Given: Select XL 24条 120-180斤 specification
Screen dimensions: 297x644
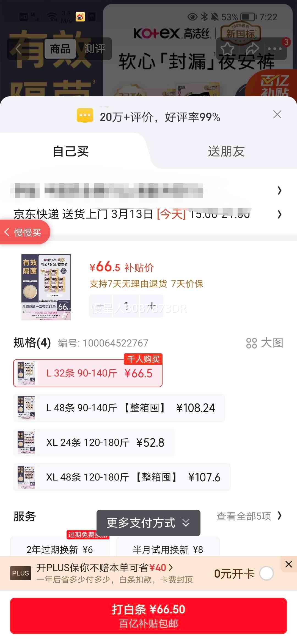Looking at the screenshot, I should coord(94,443).
